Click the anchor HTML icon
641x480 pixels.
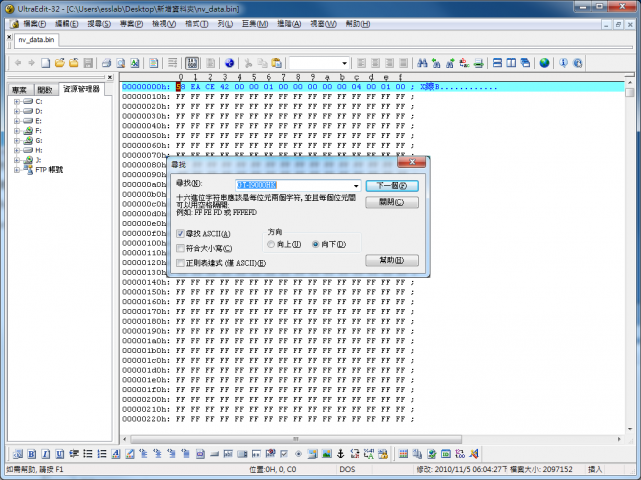tap(340, 454)
